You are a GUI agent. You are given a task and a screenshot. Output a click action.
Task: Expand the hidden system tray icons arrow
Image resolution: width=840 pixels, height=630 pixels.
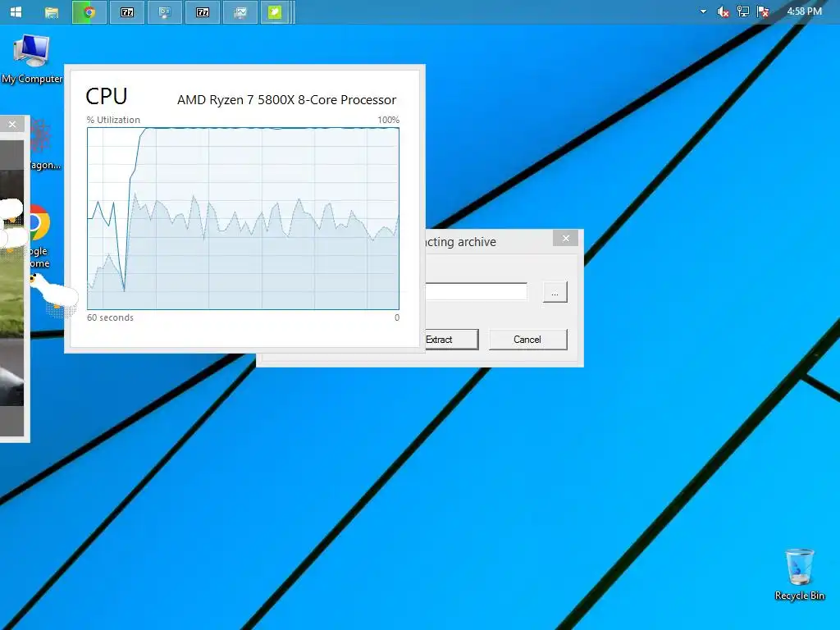pos(703,11)
